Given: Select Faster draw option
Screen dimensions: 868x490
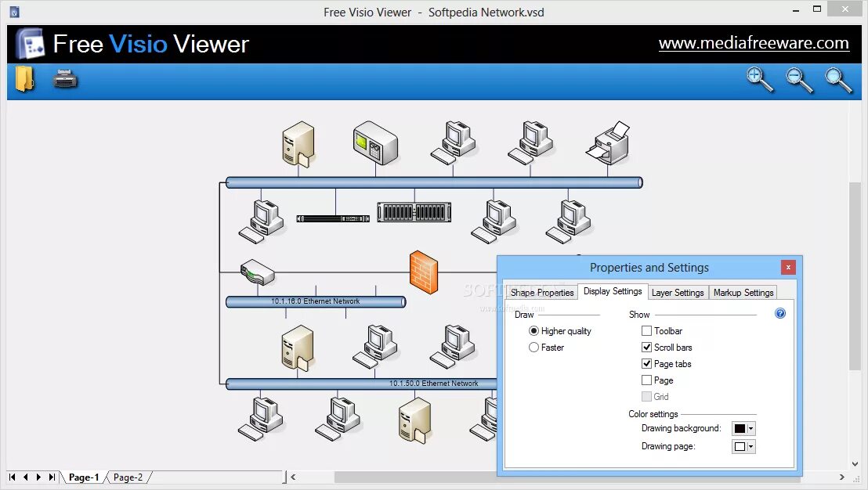Looking at the screenshot, I should click(x=533, y=348).
